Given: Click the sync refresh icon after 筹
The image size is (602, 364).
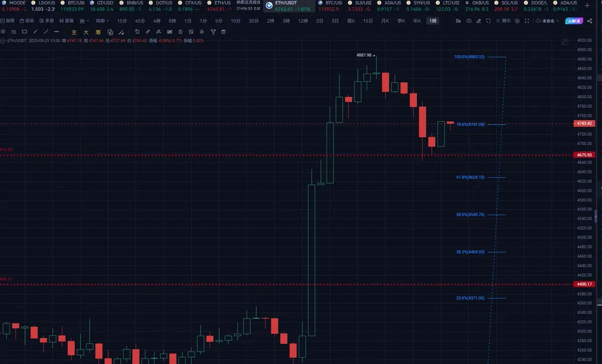Looking at the screenshot, I should pos(110,32).
